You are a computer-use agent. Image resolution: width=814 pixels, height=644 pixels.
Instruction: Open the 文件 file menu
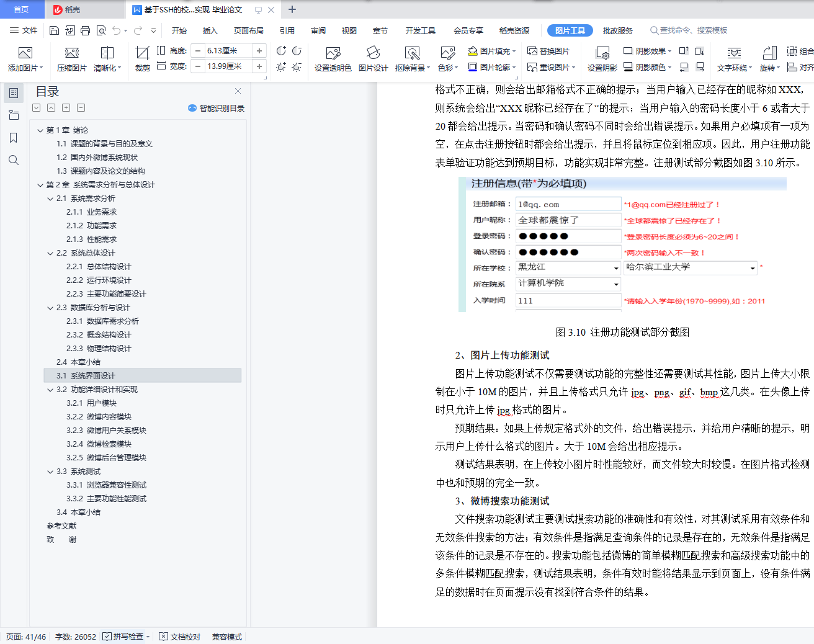coord(24,30)
